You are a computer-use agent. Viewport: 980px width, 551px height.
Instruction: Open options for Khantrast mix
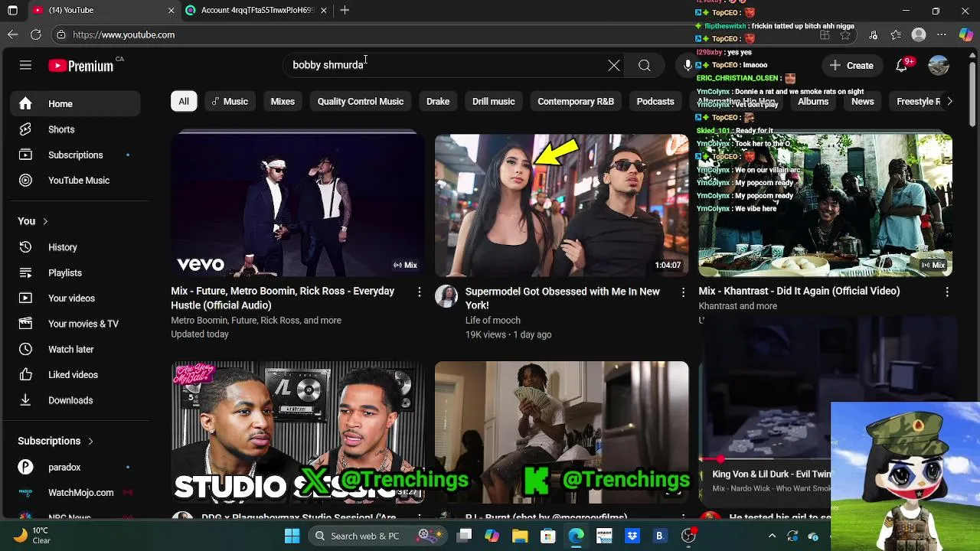tap(947, 292)
